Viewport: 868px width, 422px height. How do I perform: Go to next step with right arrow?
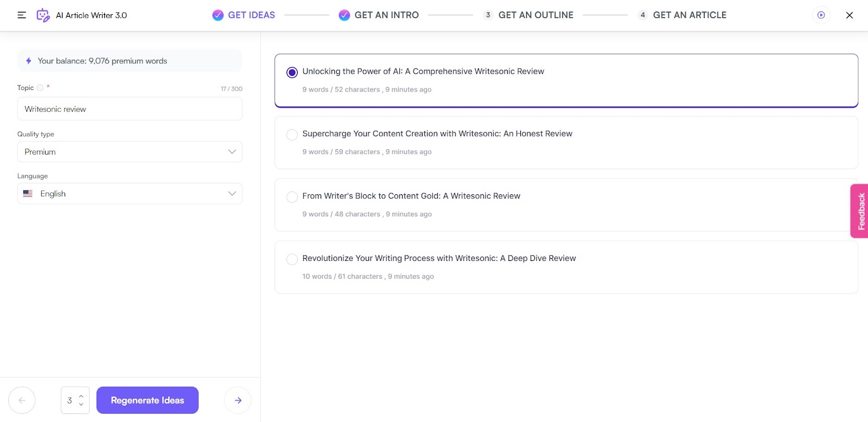coord(238,400)
